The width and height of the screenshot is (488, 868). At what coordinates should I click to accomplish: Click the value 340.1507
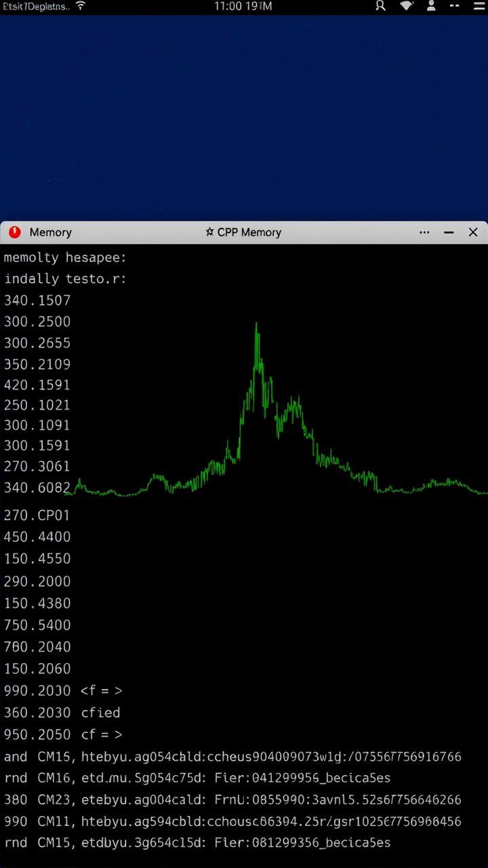(37, 300)
